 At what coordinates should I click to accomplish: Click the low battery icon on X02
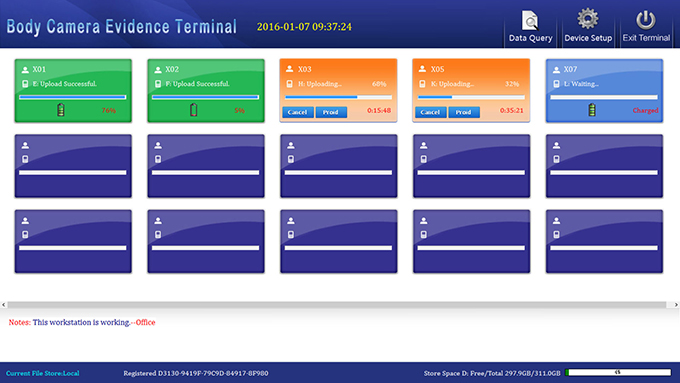[x=193, y=110]
